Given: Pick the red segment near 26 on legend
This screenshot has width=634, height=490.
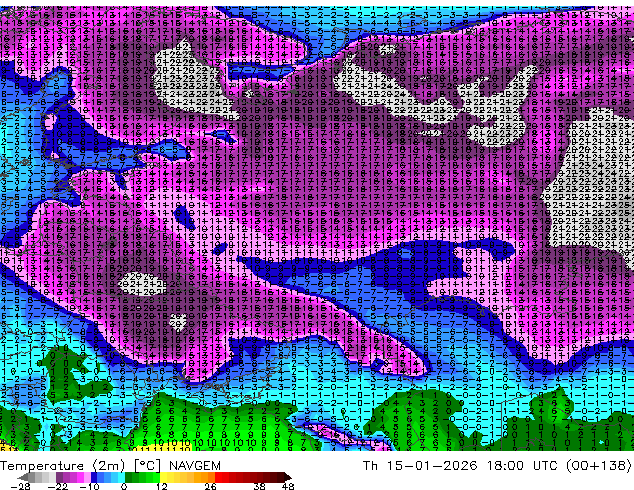Looking at the screenshot, I should (220, 477).
